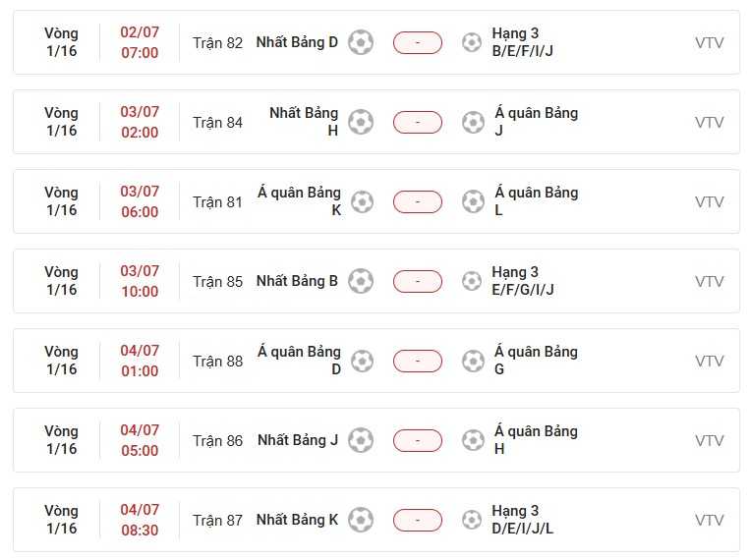The image size is (750, 560).
Task: Click Á quân Bảng J team ball icon
Action: pos(473,122)
